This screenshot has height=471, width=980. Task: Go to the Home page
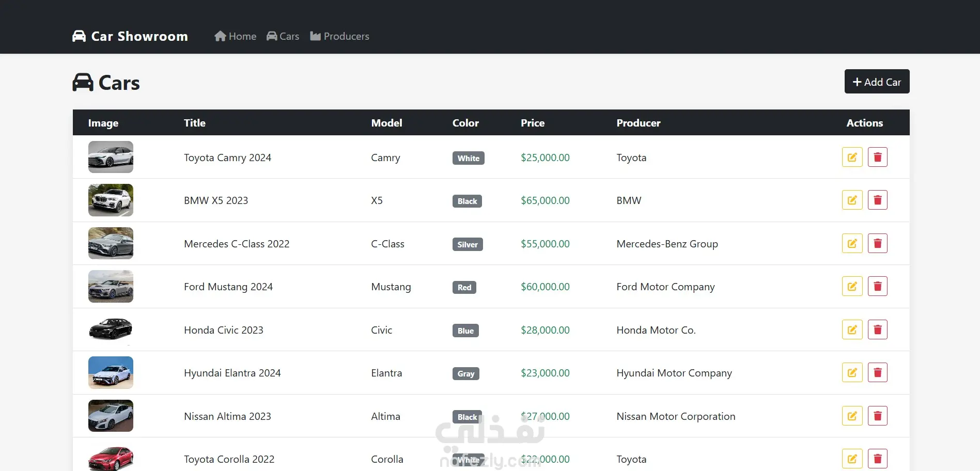(236, 36)
